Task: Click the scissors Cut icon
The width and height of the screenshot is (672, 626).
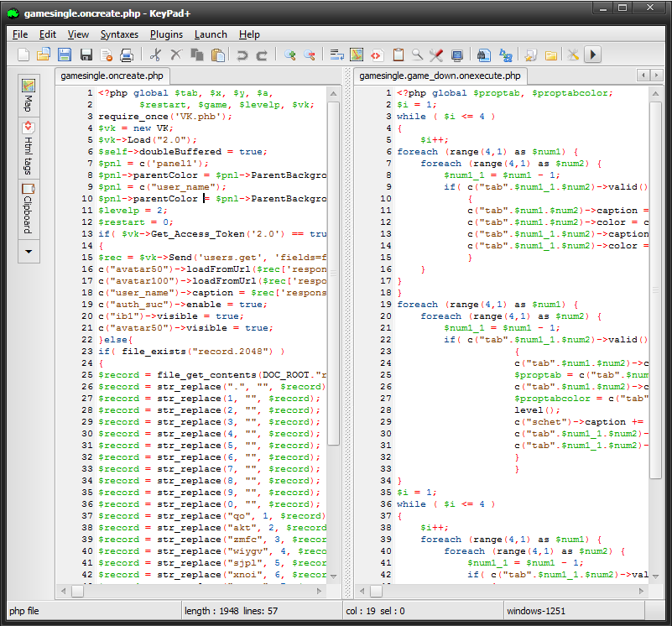Action: click(x=155, y=55)
